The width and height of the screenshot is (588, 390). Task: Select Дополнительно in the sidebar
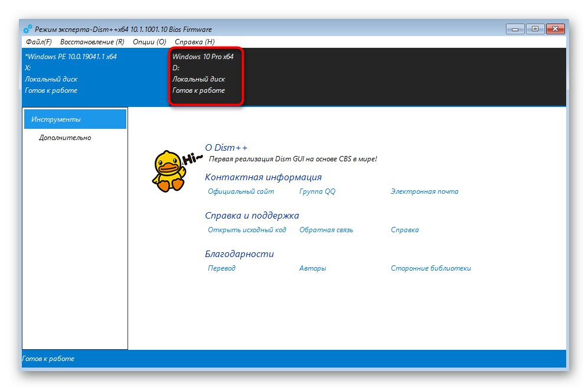coord(65,138)
